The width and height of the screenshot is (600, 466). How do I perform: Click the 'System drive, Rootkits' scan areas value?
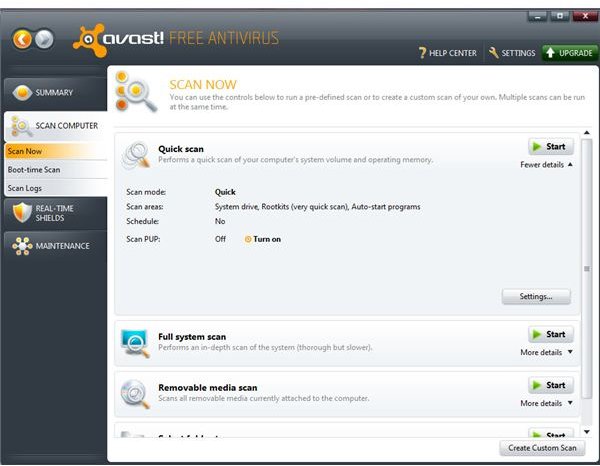[317, 207]
